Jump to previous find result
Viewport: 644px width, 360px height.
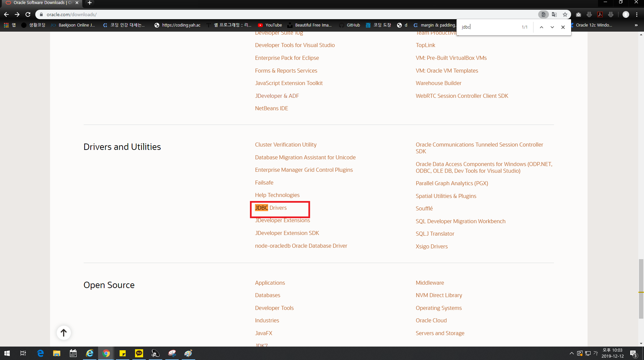click(x=542, y=27)
